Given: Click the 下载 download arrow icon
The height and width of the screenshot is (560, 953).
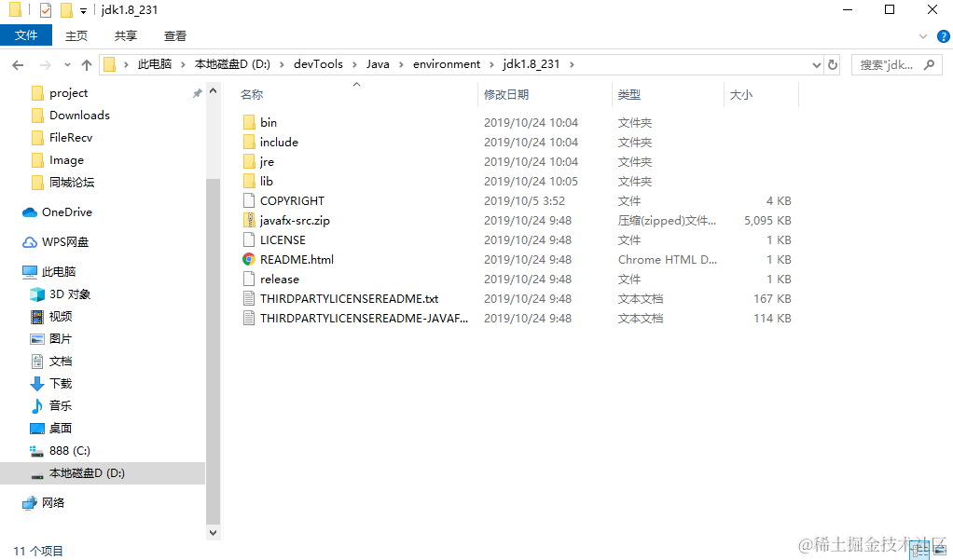Looking at the screenshot, I should [37, 384].
